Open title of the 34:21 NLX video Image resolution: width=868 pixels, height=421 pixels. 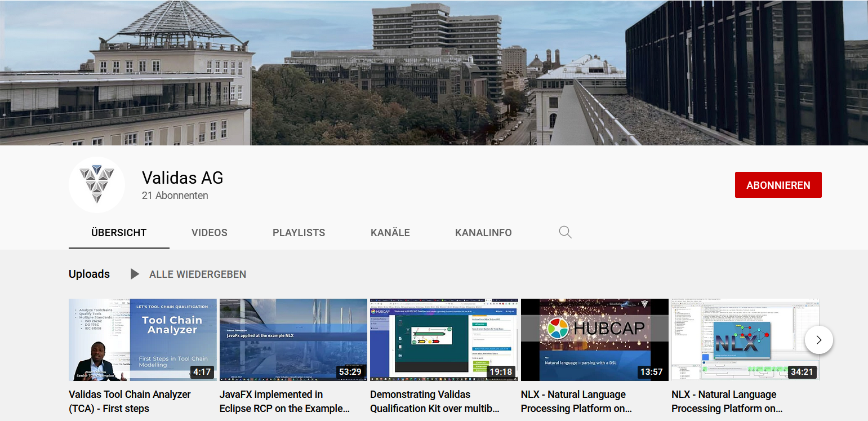coord(727,401)
